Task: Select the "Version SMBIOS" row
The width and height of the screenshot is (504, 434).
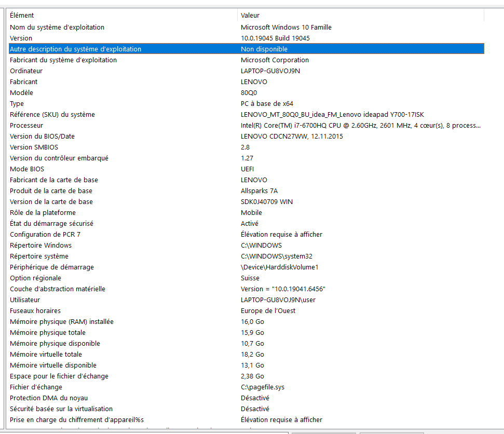Action: 246,147
